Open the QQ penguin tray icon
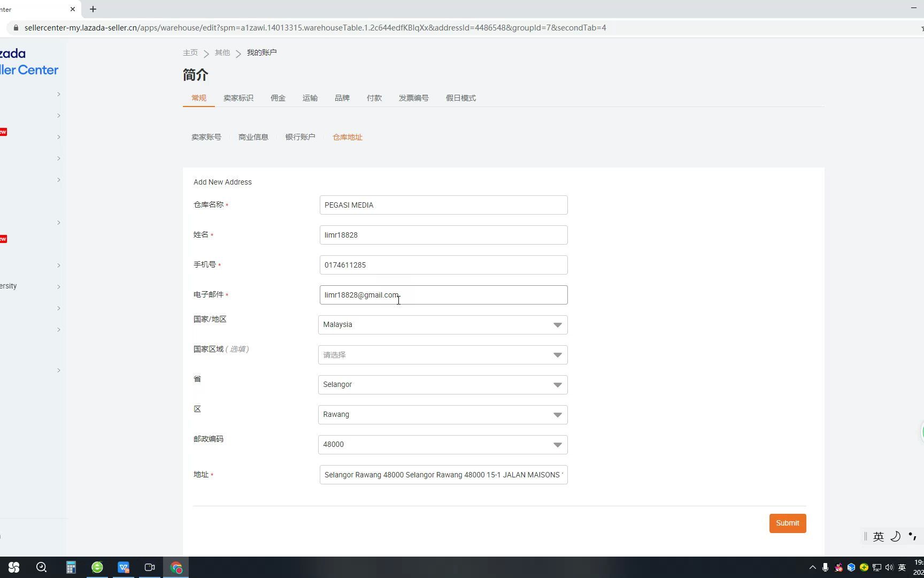Image resolution: width=924 pixels, height=578 pixels. pyautogui.click(x=838, y=567)
